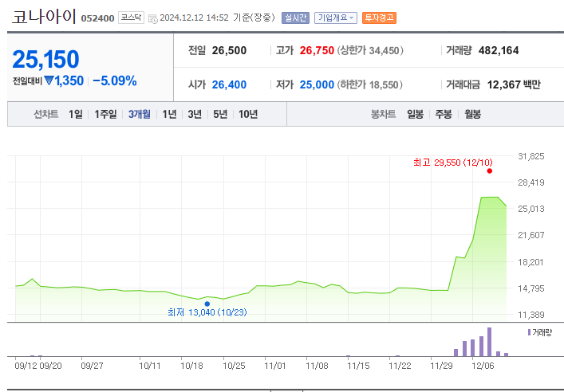Show the 주봉 candlestick chart
Viewport: 564px width, 392px height.
444,114
